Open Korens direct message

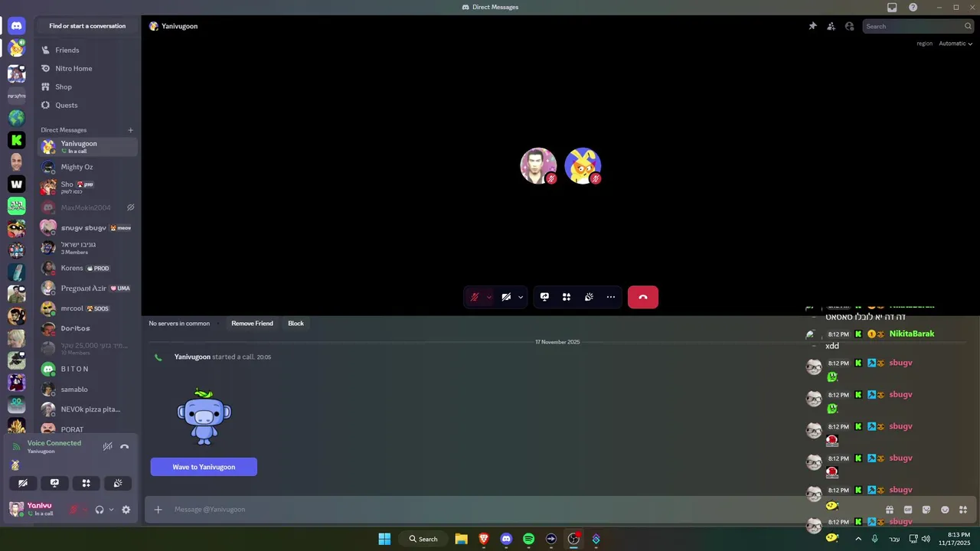tap(87, 268)
